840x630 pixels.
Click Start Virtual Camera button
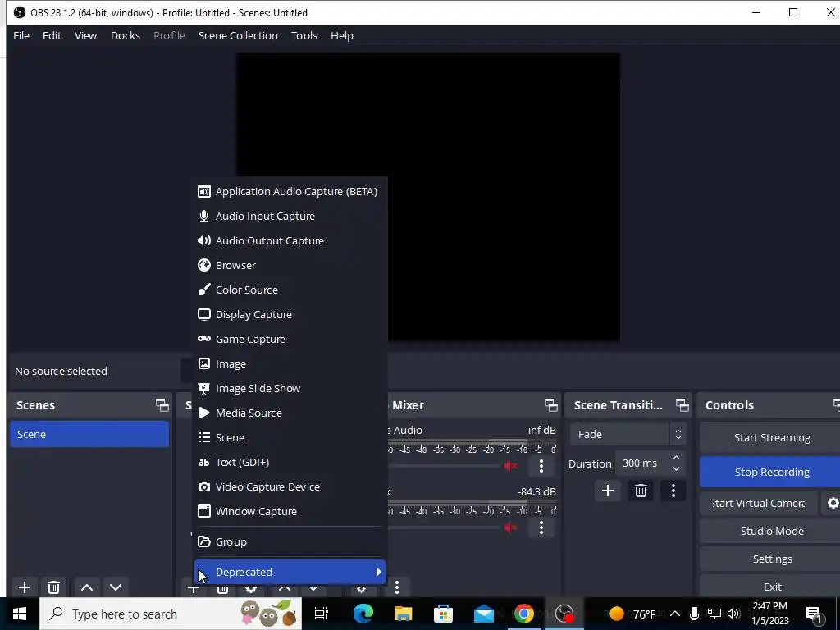click(x=758, y=503)
